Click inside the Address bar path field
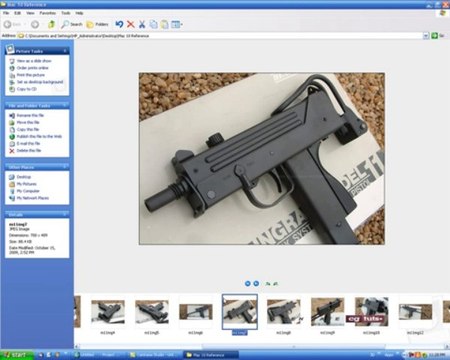 (220, 36)
